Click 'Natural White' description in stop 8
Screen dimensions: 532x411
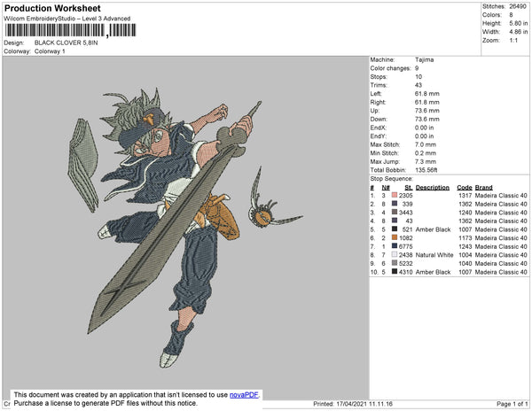434,255
